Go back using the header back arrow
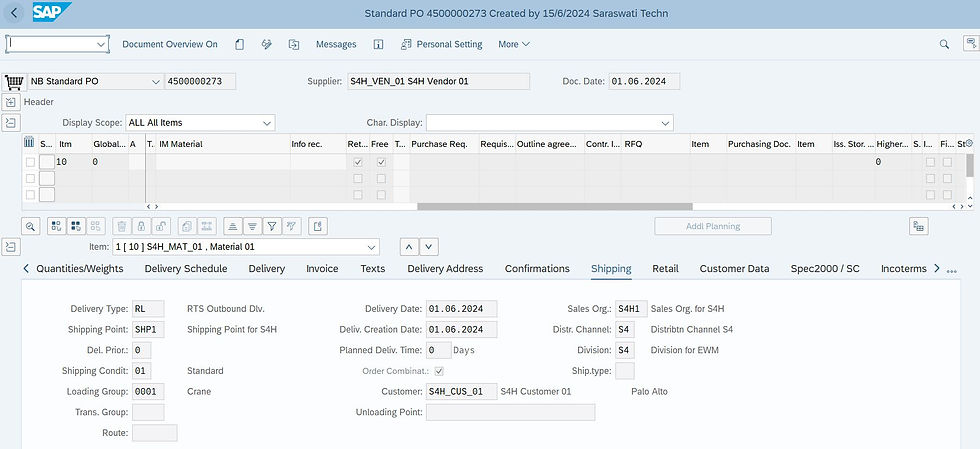This screenshot has height=449, width=980. pos(14,13)
